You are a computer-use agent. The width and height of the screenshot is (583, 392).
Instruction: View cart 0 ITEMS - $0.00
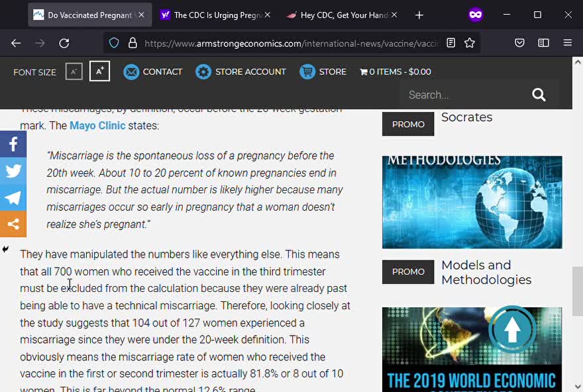pyautogui.click(x=396, y=72)
